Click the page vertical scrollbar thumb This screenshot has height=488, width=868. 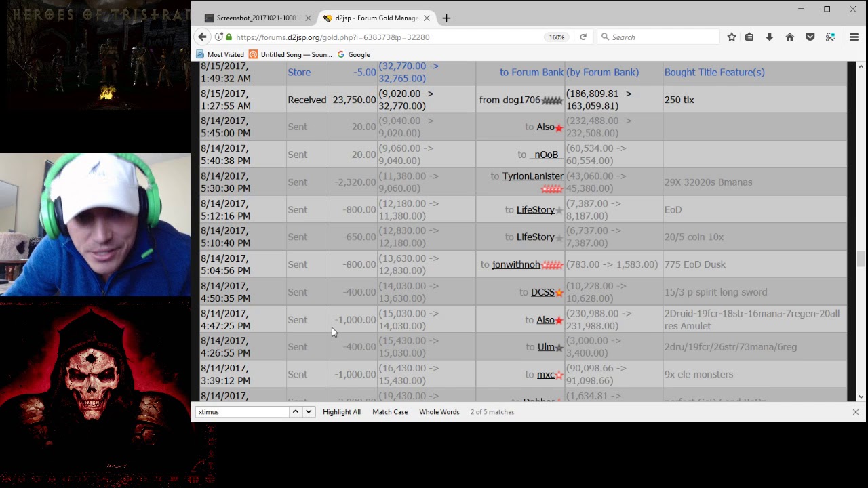tap(861, 259)
